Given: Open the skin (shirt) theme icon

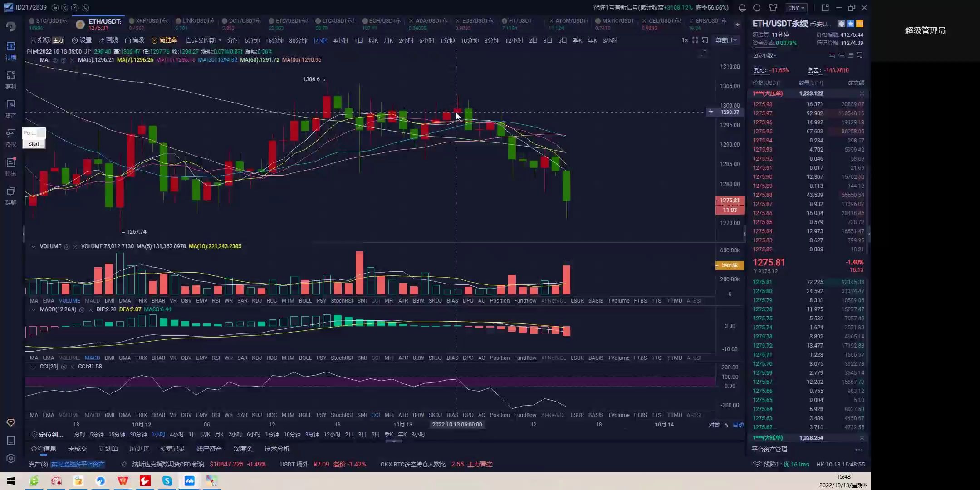Looking at the screenshot, I should click(773, 8).
